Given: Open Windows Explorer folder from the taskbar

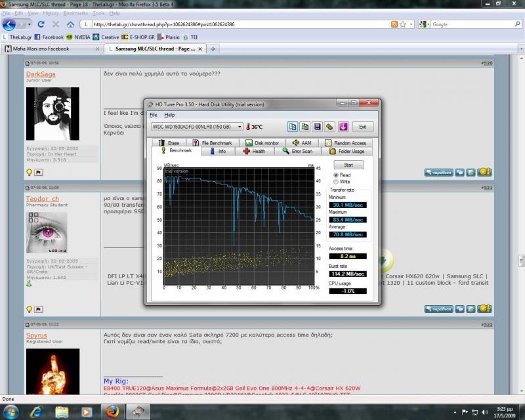Looking at the screenshot, I should coord(62,411).
